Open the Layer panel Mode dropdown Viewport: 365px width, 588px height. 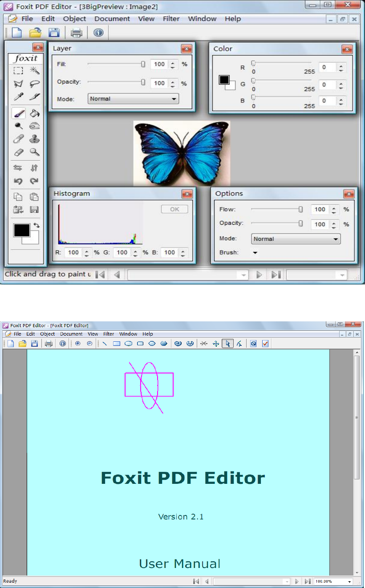(x=133, y=99)
